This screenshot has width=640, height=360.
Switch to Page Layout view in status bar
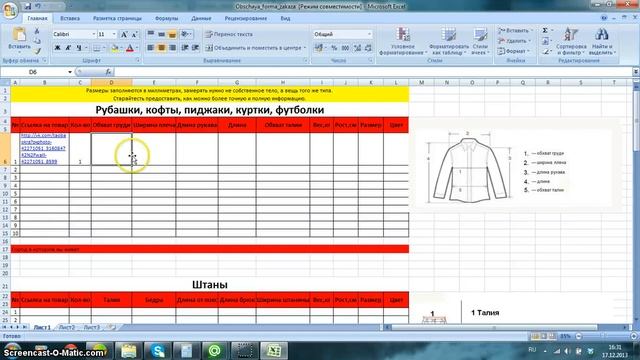tap(544, 336)
